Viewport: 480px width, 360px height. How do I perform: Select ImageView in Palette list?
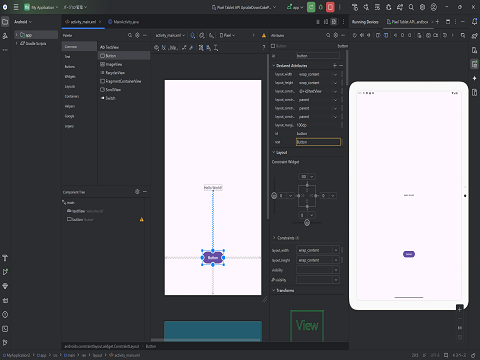(124, 64)
